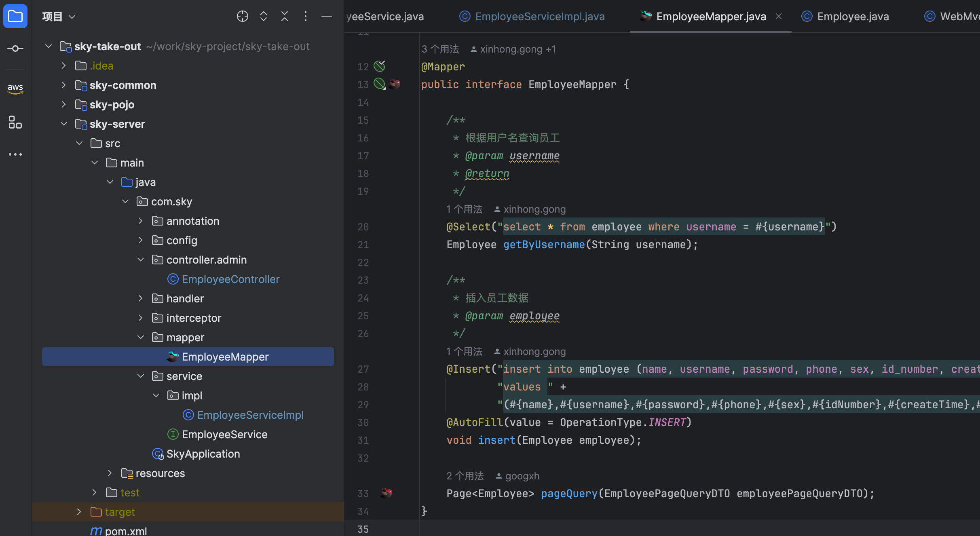Open the Commit tool window icon
Image resolution: width=980 pixels, height=536 pixels.
(15, 49)
